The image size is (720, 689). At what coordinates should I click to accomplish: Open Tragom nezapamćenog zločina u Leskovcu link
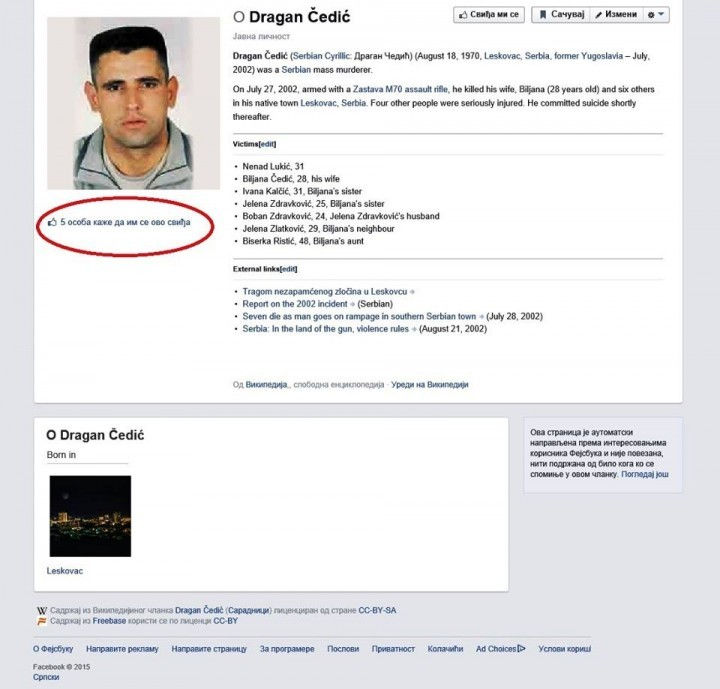[x=325, y=292]
